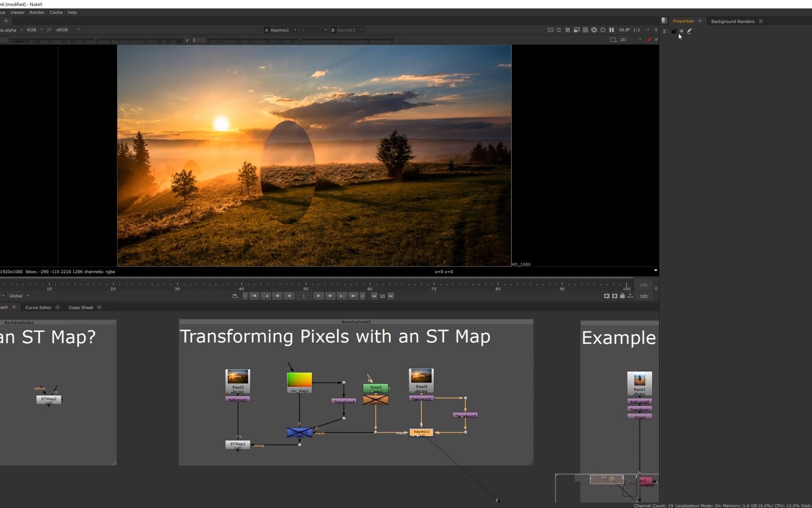This screenshot has width=812, height=508.
Task: Toggle the timeline frame range lock icon
Action: (x=622, y=296)
